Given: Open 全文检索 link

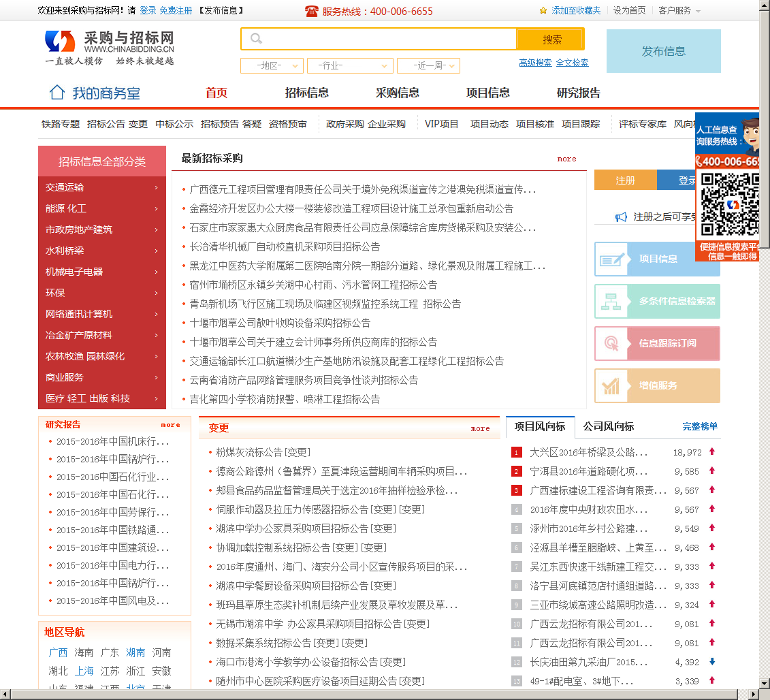Looking at the screenshot, I should click(572, 63).
